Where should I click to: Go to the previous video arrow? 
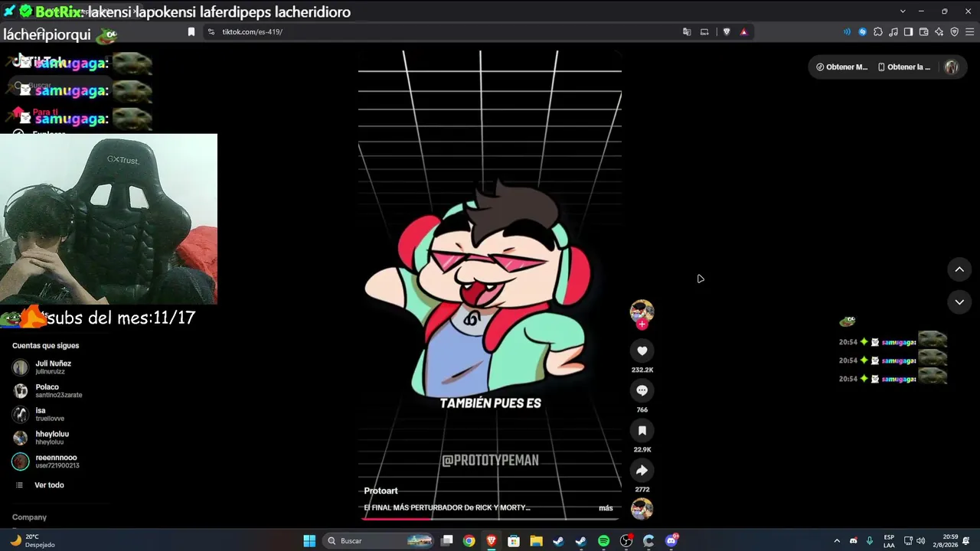[959, 269]
